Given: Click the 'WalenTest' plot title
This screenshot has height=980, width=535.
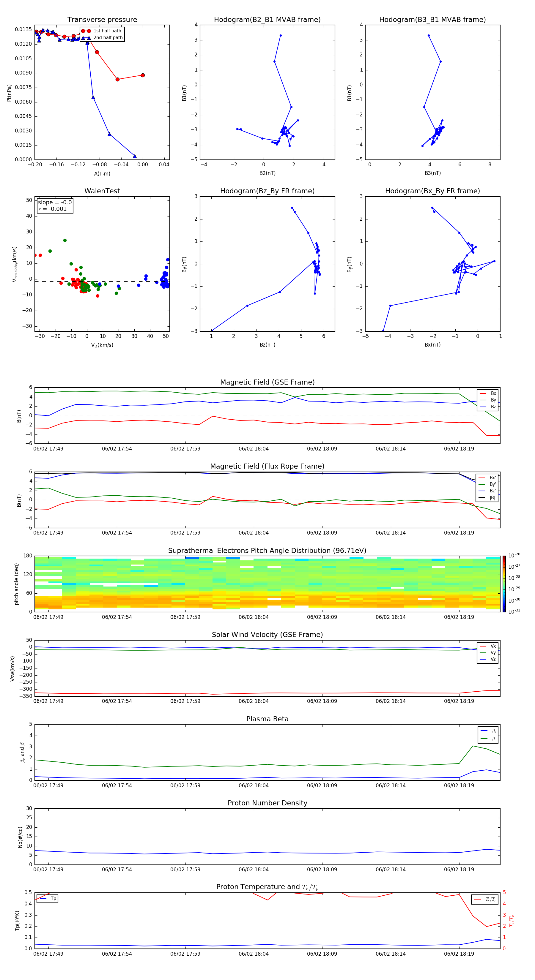Looking at the screenshot, I should 102,191.
